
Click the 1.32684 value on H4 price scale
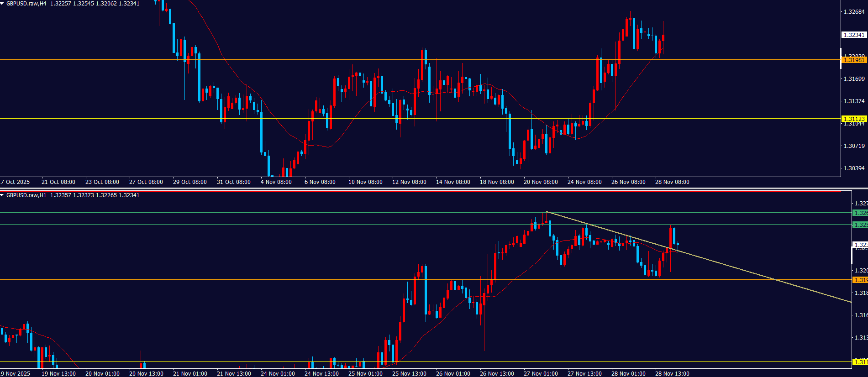(854, 12)
